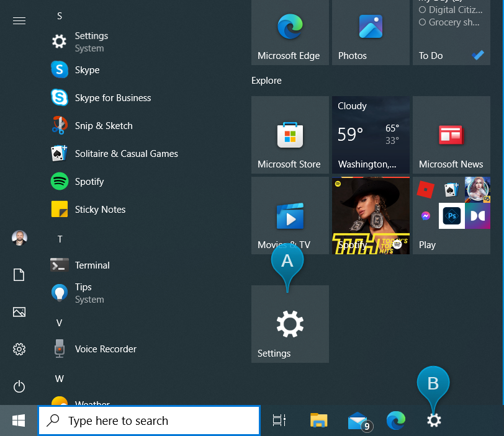Click the Grocery task in To Do tile
Screen dimensions: 504x436
coord(449,22)
